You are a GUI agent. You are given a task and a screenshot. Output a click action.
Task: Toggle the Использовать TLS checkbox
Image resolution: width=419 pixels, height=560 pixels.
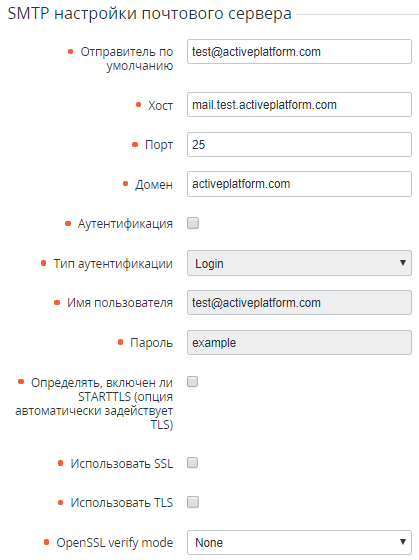click(x=193, y=502)
